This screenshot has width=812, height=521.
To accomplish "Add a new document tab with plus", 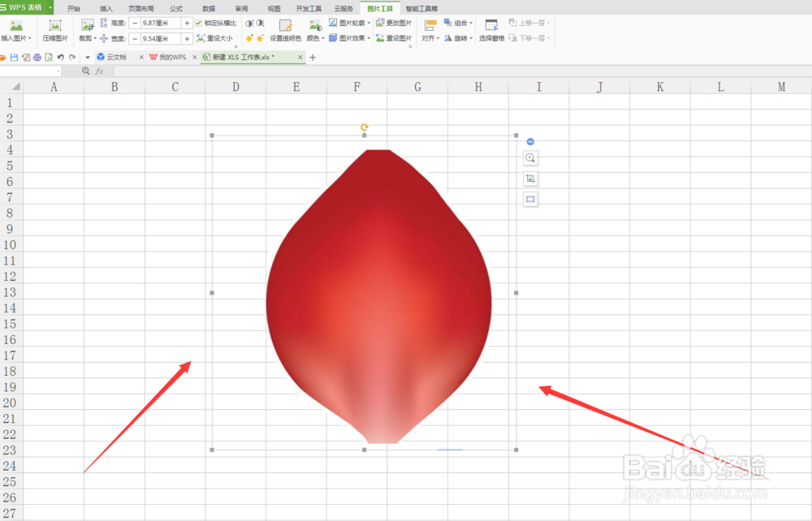I will [313, 58].
